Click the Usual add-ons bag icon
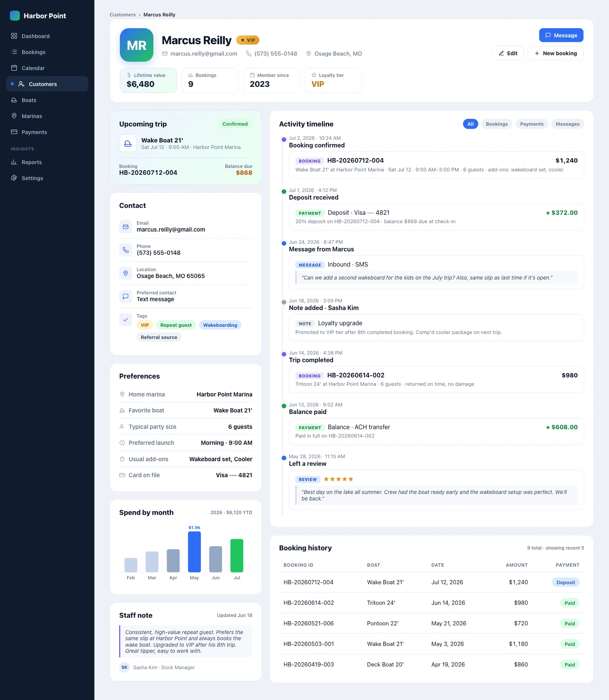The image size is (609, 700). click(x=122, y=459)
